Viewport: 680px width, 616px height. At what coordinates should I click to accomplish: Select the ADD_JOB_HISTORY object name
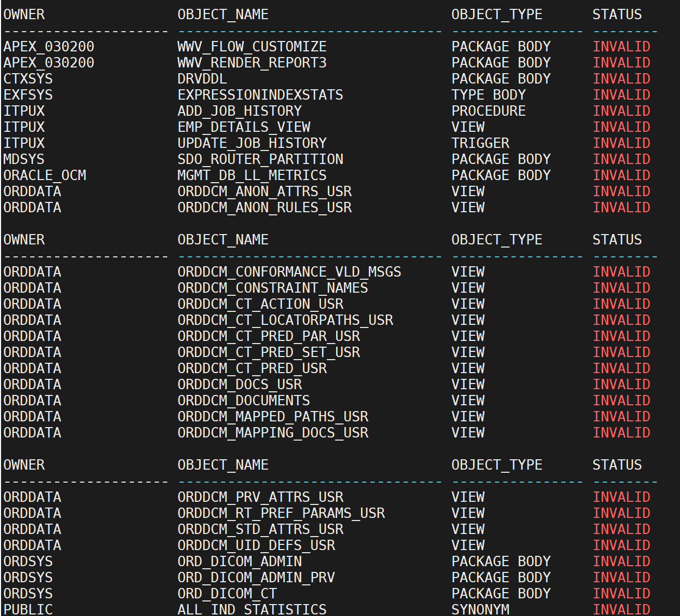coord(240,111)
